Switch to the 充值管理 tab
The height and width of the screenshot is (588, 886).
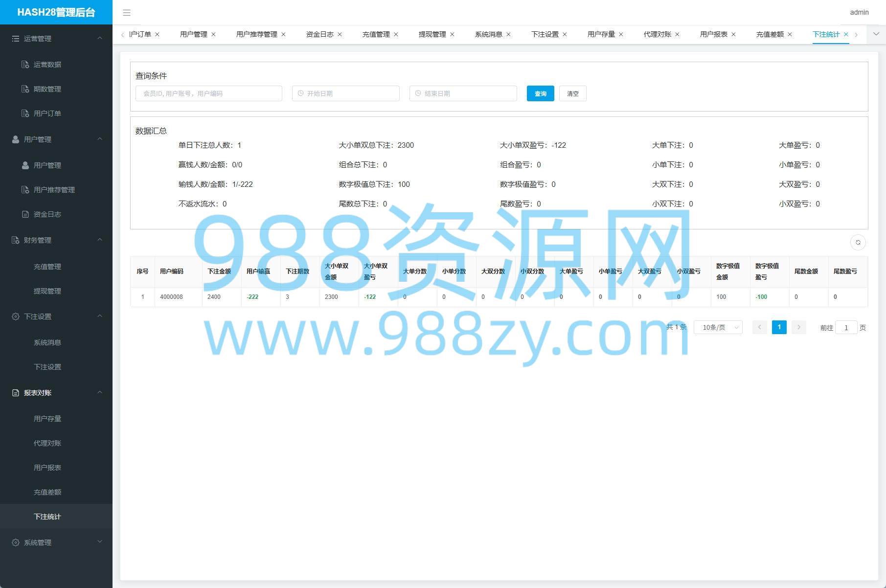click(x=376, y=34)
